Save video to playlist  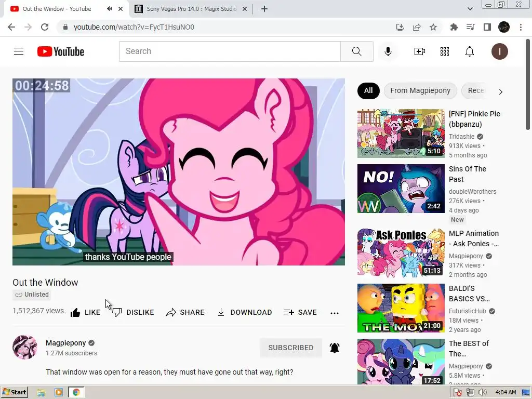coord(300,312)
